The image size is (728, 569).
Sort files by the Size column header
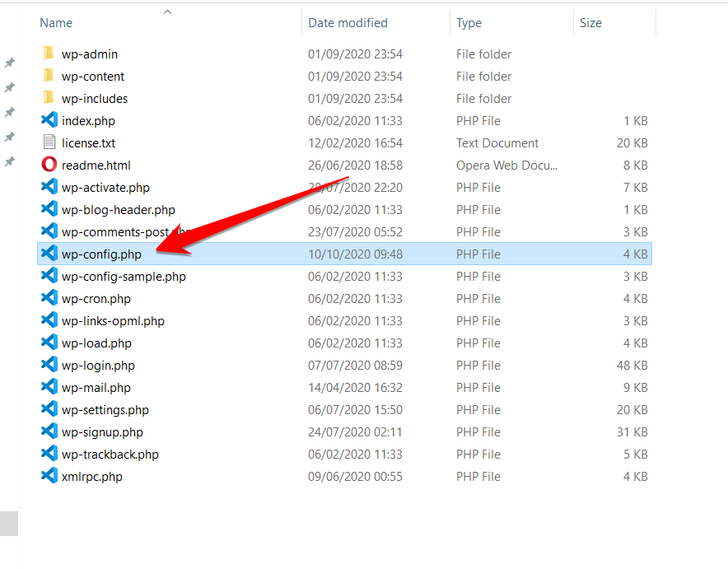tap(590, 23)
